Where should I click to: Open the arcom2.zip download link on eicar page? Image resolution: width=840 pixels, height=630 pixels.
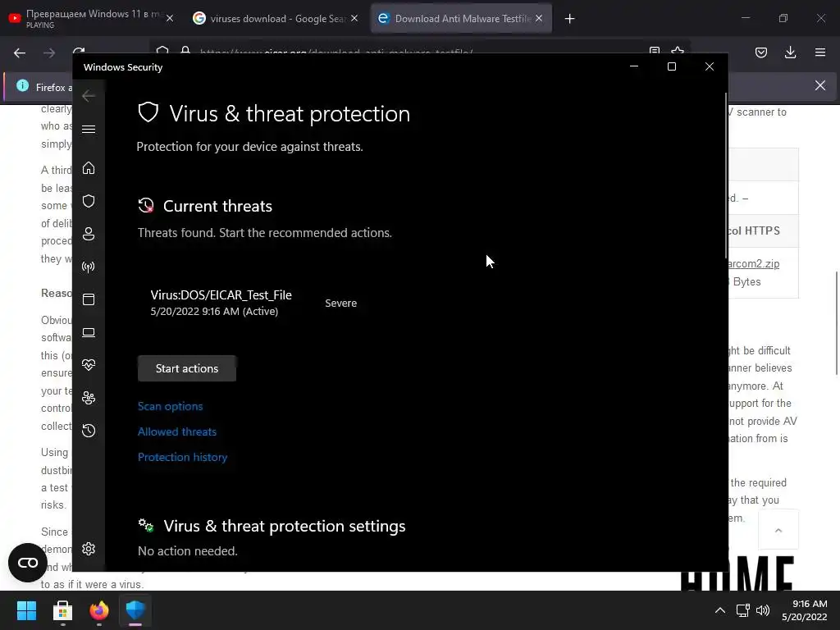pyautogui.click(x=754, y=263)
